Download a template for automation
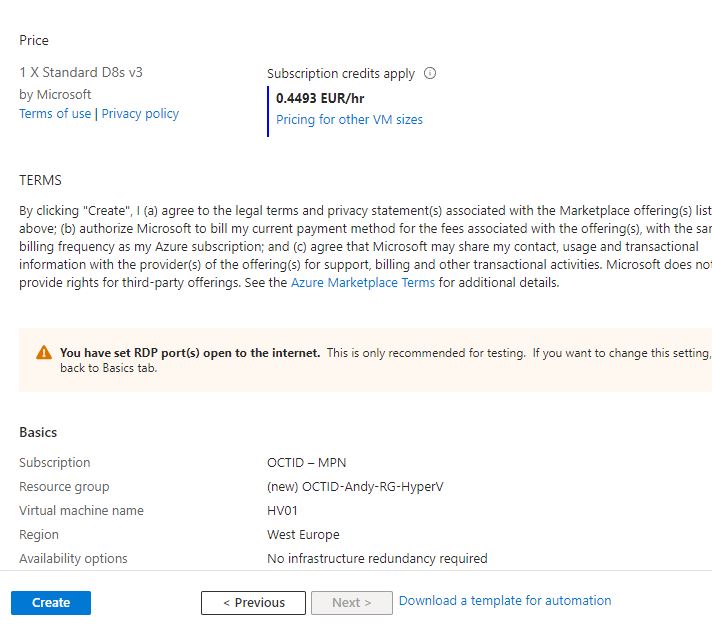Viewport: 712px width, 636px height. (x=505, y=601)
